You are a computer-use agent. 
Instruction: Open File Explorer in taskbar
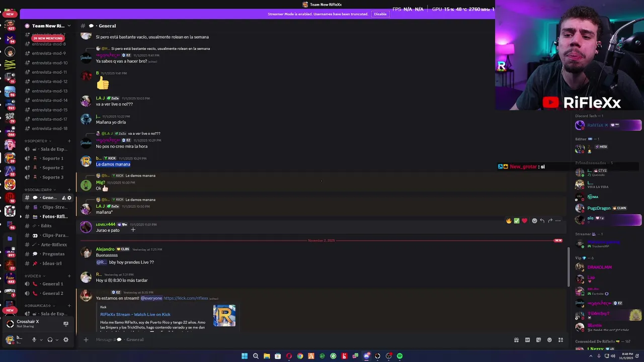(x=267, y=356)
